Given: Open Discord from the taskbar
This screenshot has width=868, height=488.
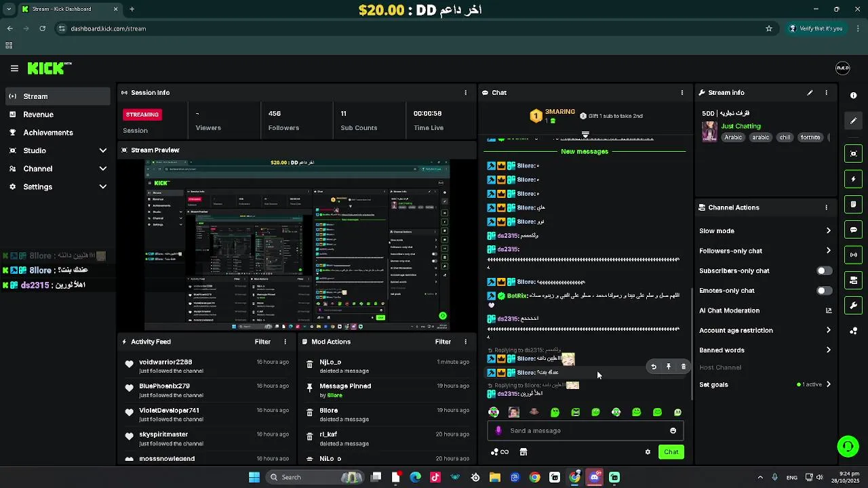Looking at the screenshot, I should point(595,477).
